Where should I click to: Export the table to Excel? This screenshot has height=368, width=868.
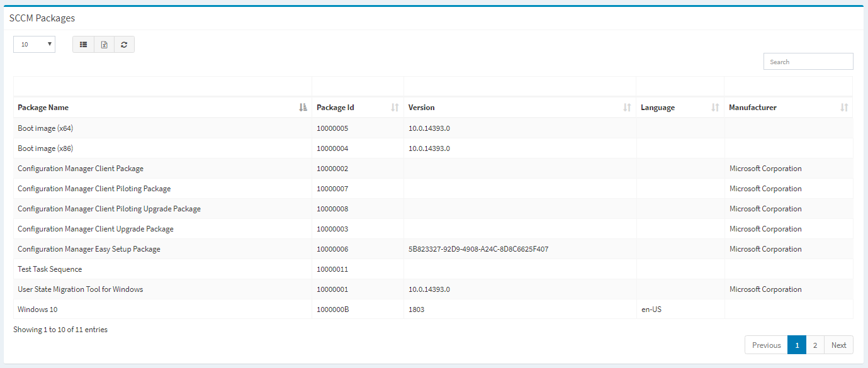point(104,45)
